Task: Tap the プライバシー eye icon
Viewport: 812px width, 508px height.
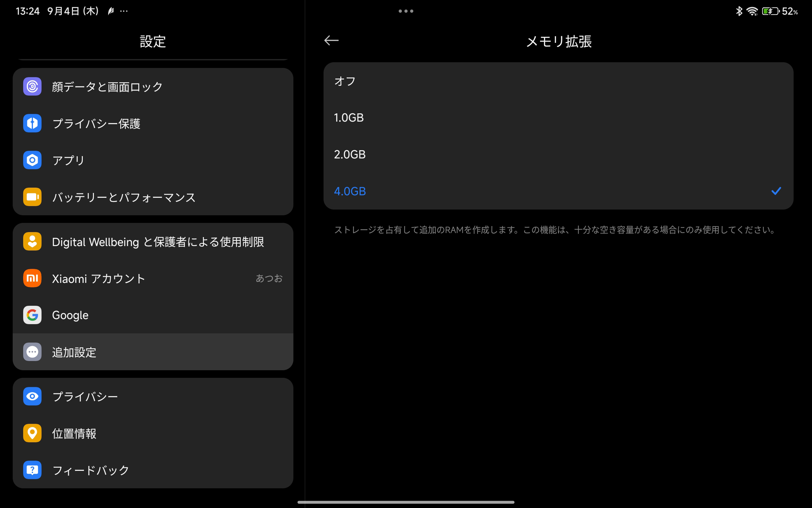Action: tap(32, 397)
